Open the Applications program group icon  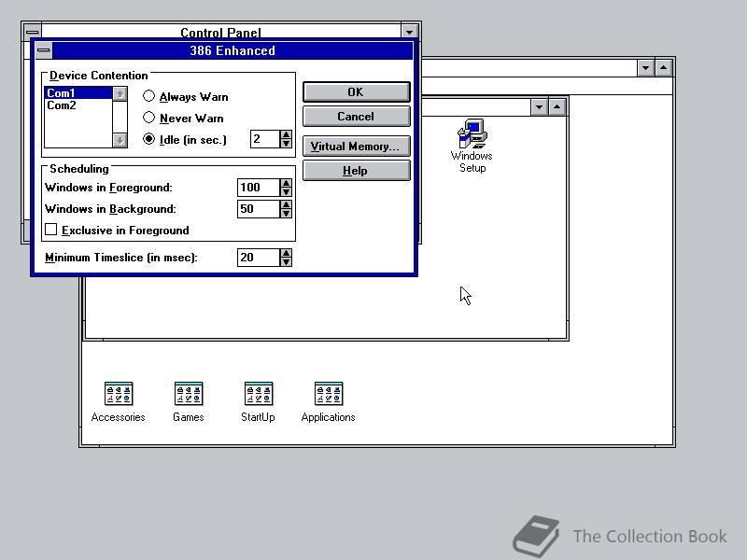point(329,402)
